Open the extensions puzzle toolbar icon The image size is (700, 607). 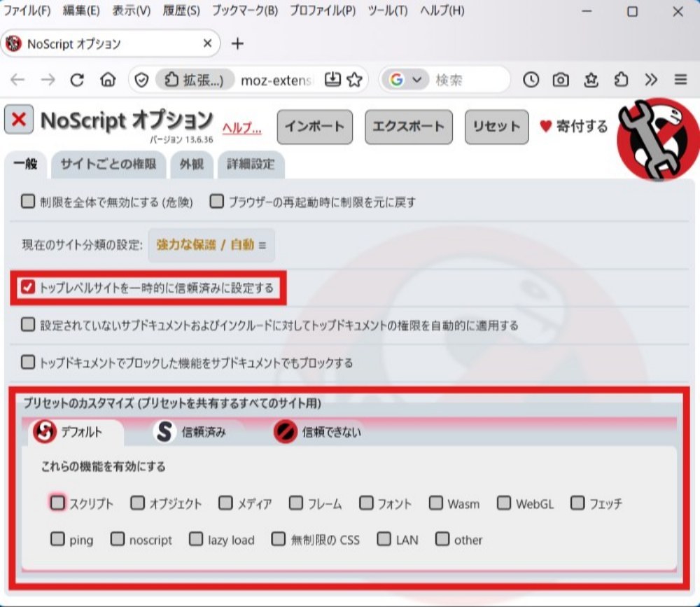[622, 80]
